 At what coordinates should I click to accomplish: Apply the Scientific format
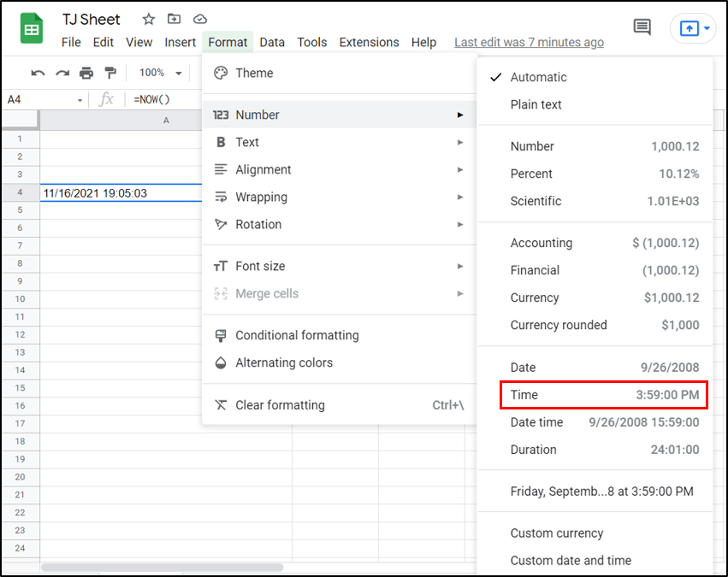point(595,201)
